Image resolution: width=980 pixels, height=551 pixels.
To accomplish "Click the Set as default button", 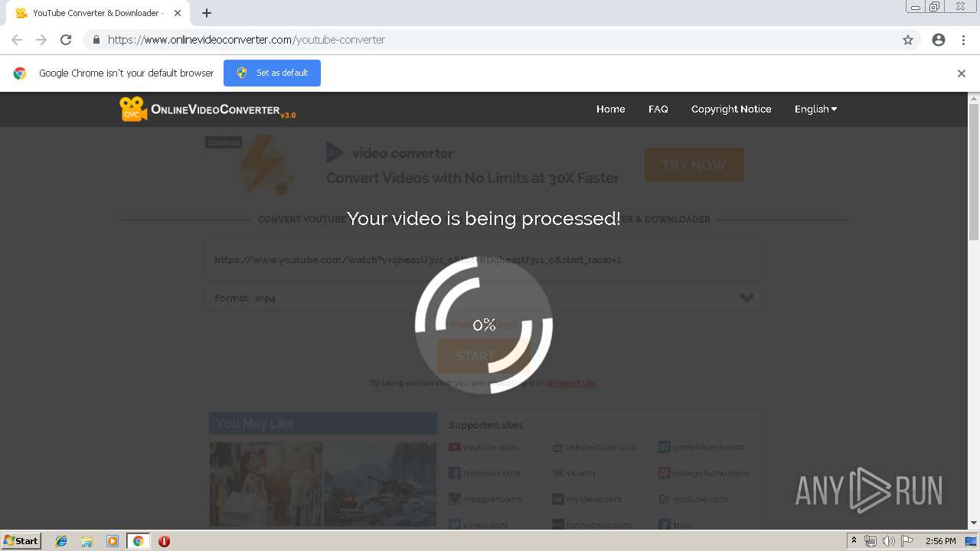I will pos(272,73).
